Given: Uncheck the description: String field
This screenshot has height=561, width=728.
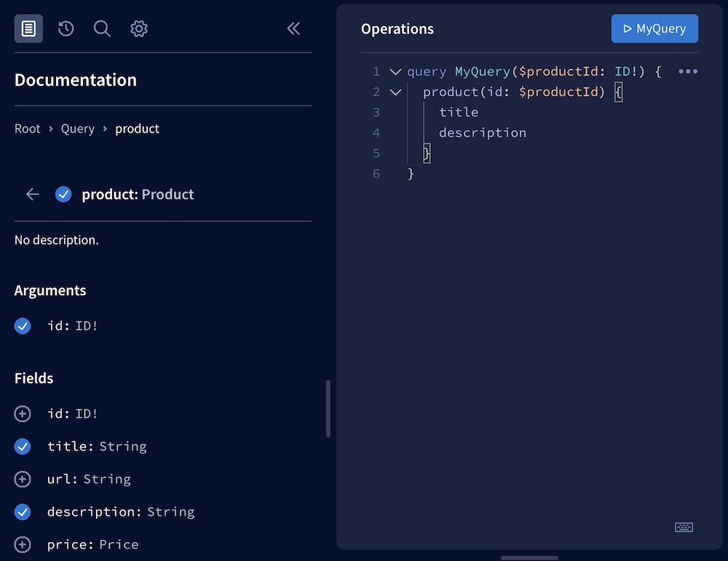Looking at the screenshot, I should click(23, 512).
